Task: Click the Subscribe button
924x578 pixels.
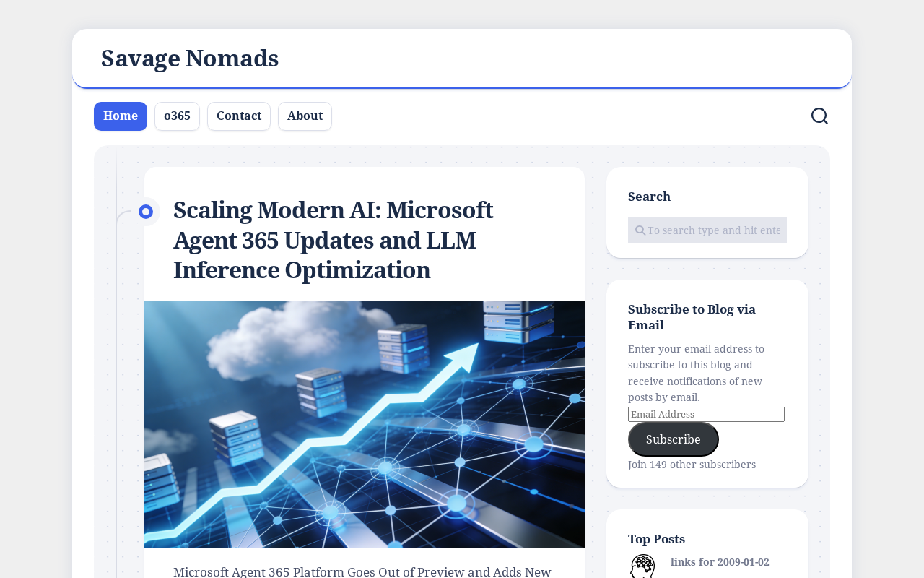Action: pyautogui.click(x=673, y=439)
